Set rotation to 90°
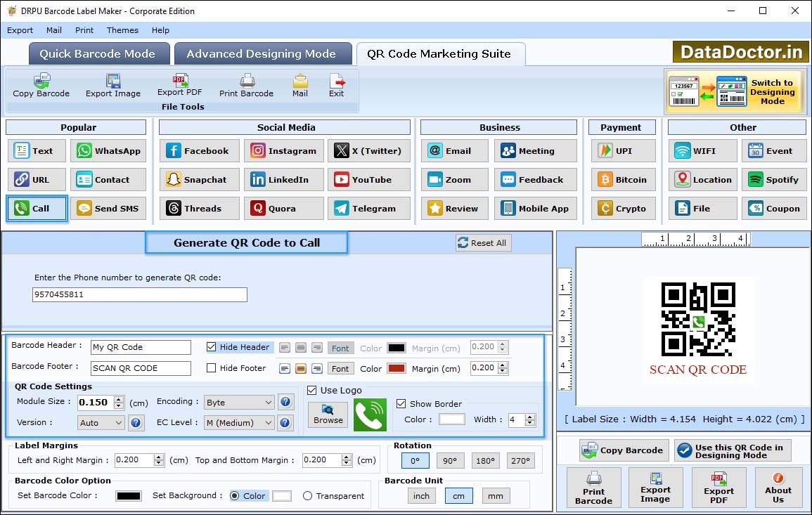Viewport: 812px width, 515px height. [449, 461]
